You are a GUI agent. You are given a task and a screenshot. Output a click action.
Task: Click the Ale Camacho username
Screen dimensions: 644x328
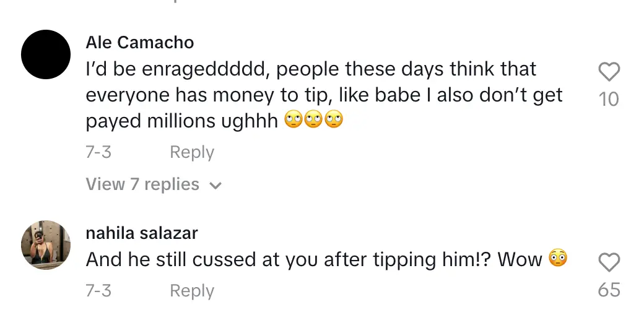(139, 42)
